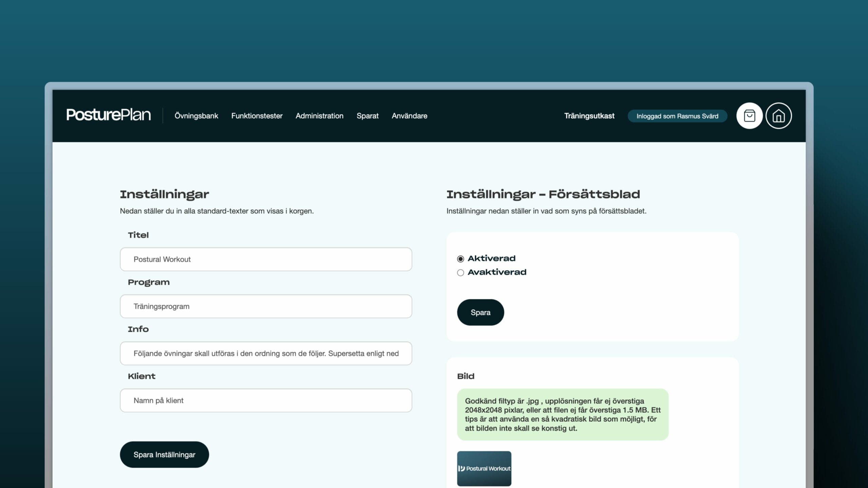The height and width of the screenshot is (488, 868).
Task: Click the Klient name field
Action: tap(266, 401)
